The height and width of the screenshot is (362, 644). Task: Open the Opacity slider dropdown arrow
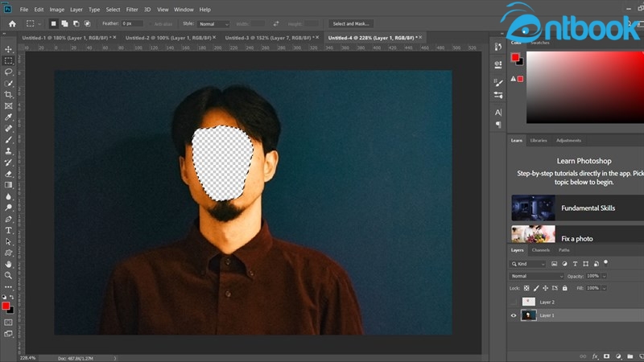tap(605, 276)
